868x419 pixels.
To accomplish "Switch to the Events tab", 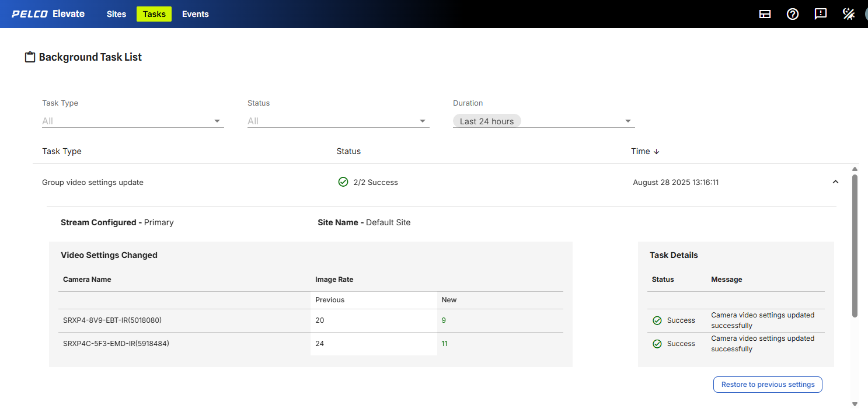I will coord(195,14).
